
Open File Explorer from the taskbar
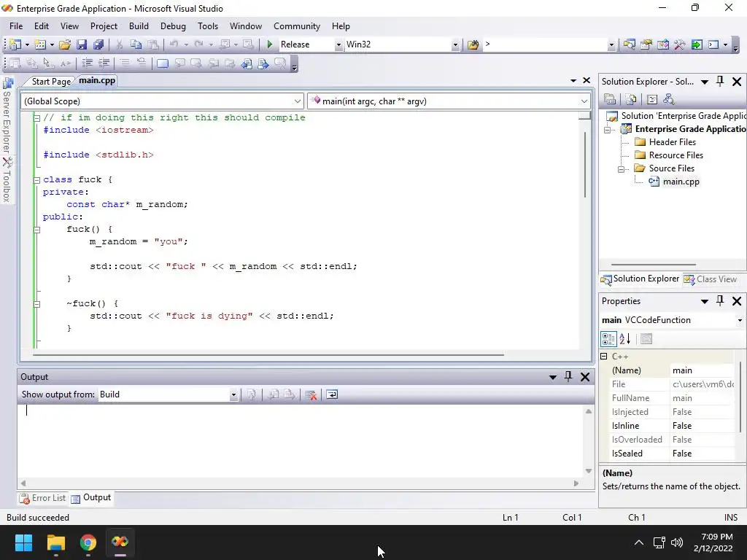point(55,542)
